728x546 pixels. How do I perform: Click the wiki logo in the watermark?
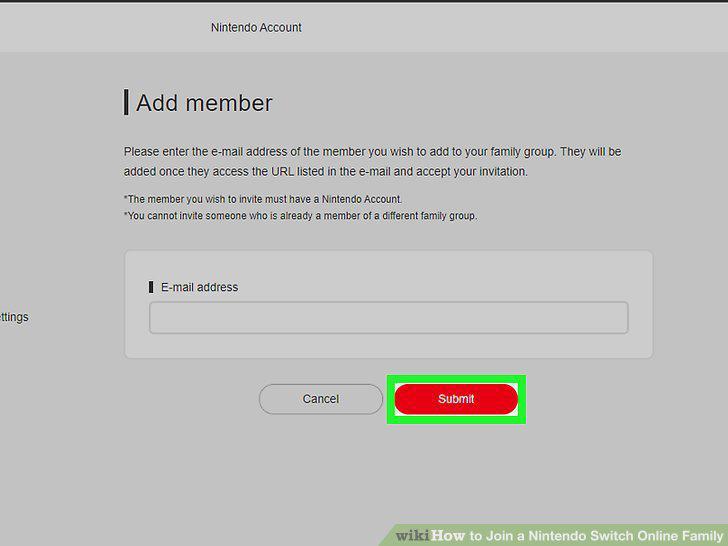(x=412, y=535)
